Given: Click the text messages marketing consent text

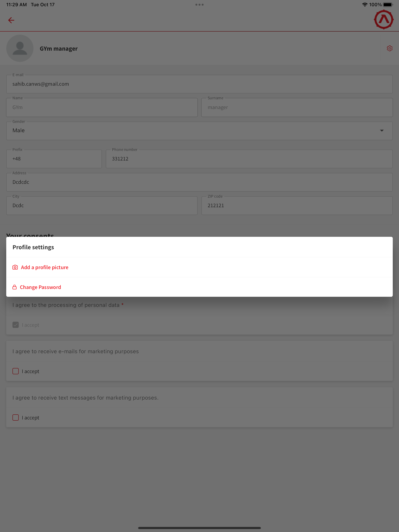Looking at the screenshot, I should [x=86, y=398].
